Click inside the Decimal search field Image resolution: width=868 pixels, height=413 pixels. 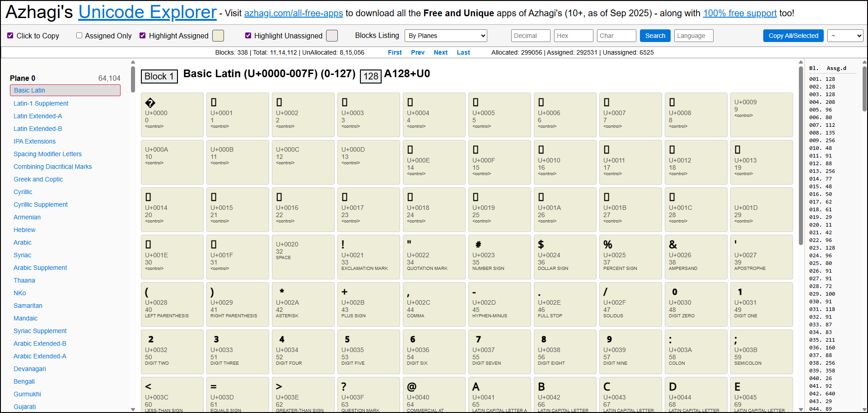click(530, 35)
